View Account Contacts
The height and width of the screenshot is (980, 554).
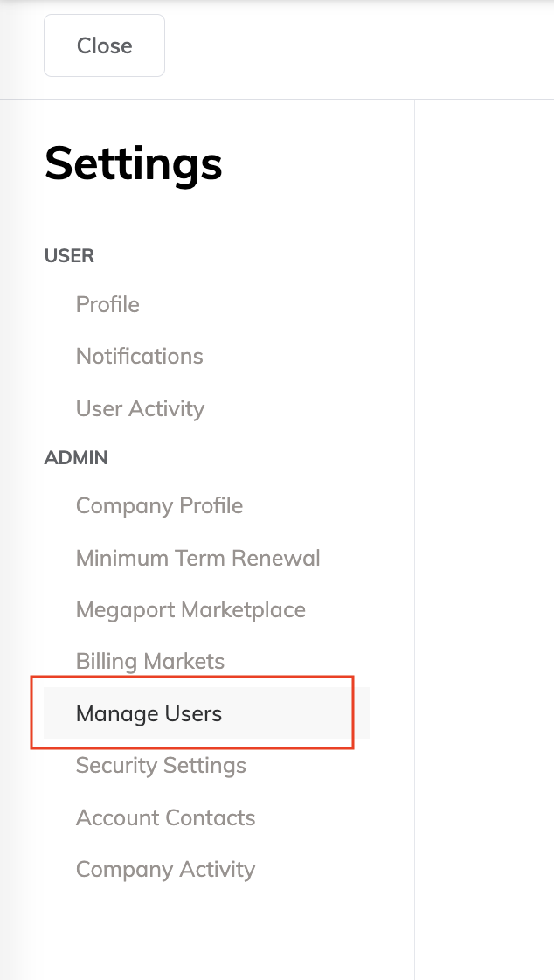[165, 817]
